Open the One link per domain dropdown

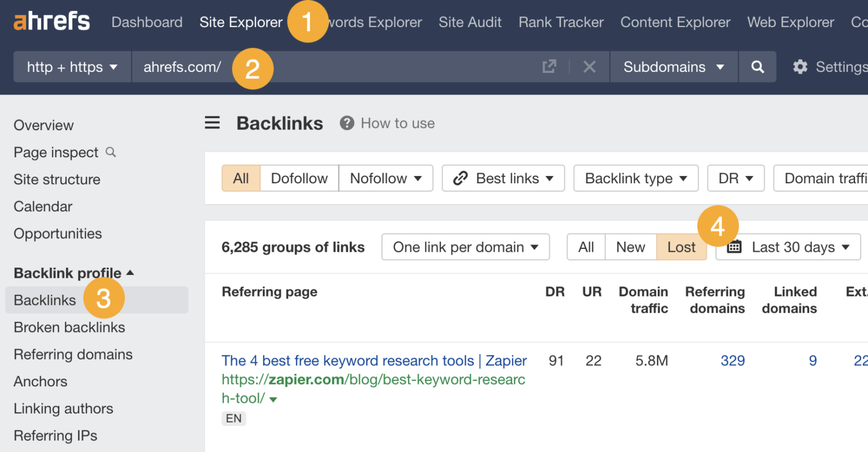(x=465, y=247)
